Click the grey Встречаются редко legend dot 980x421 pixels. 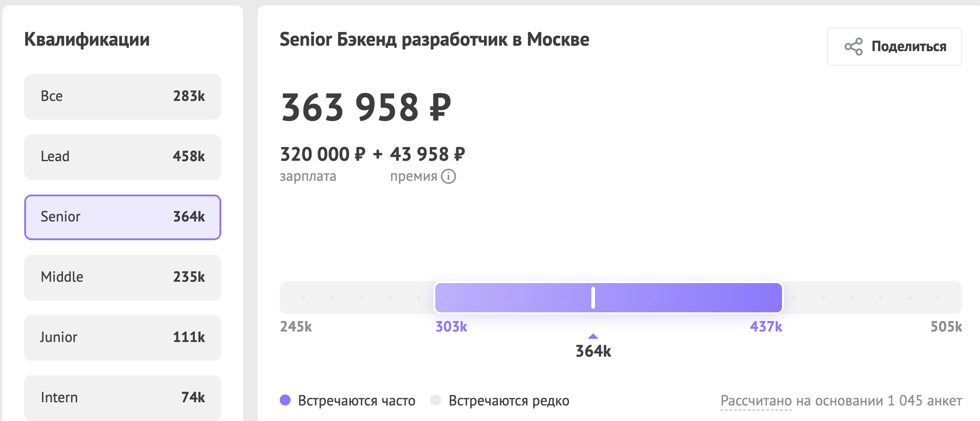tap(436, 400)
